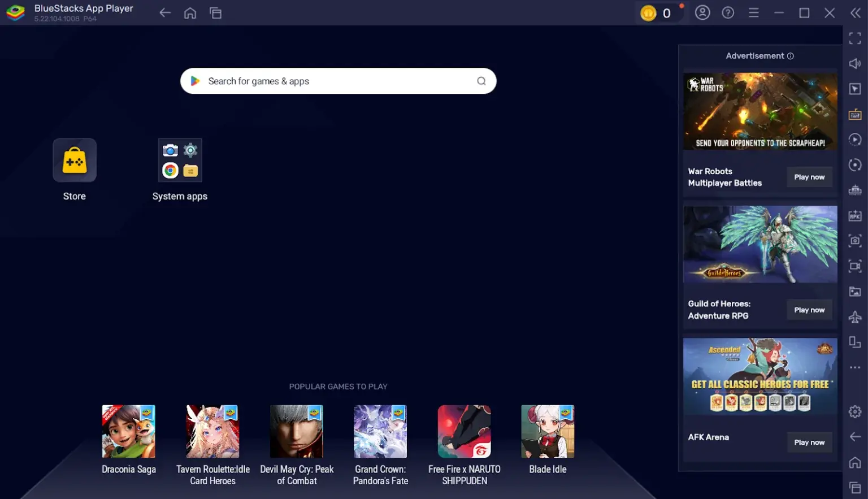Click the search bar for games and apps

click(x=338, y=81)
